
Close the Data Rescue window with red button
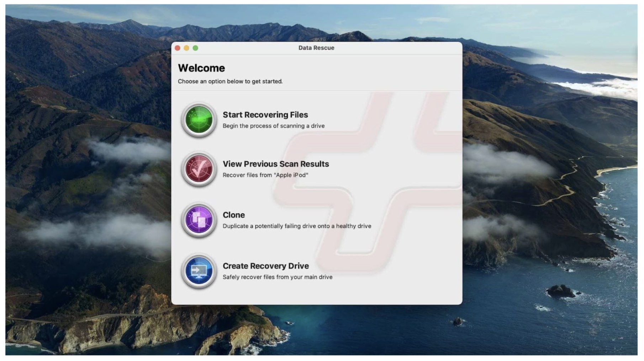tap(178, 48)
